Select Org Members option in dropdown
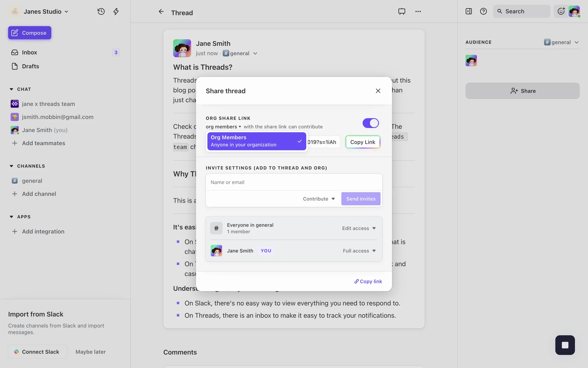 coord(256,141)
